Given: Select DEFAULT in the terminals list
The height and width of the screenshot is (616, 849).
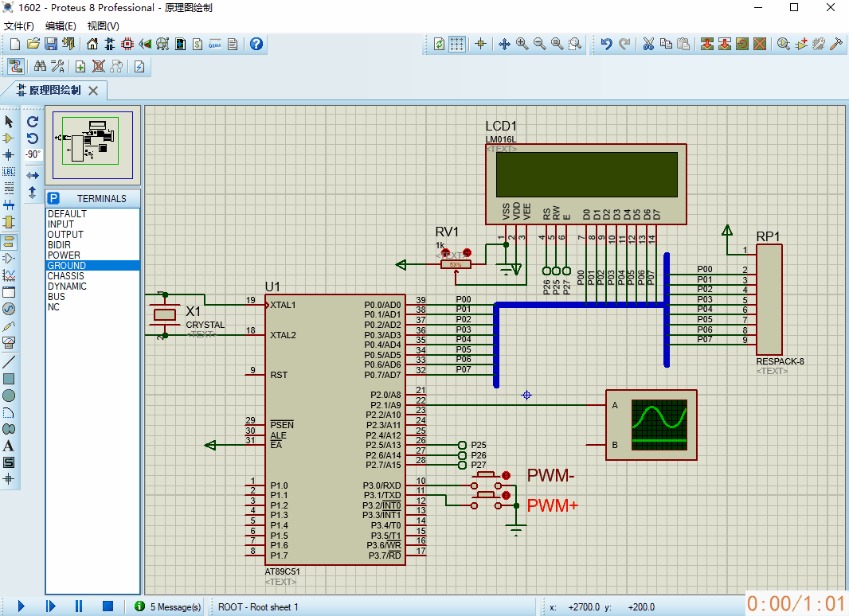Looking at the screenshot, I should [92, 214].
